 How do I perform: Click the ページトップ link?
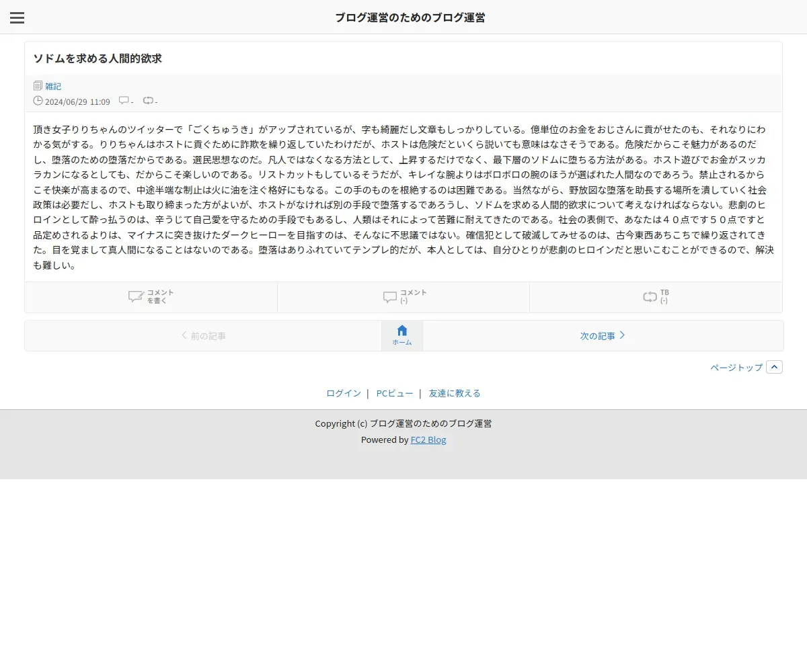coord(736,368)
